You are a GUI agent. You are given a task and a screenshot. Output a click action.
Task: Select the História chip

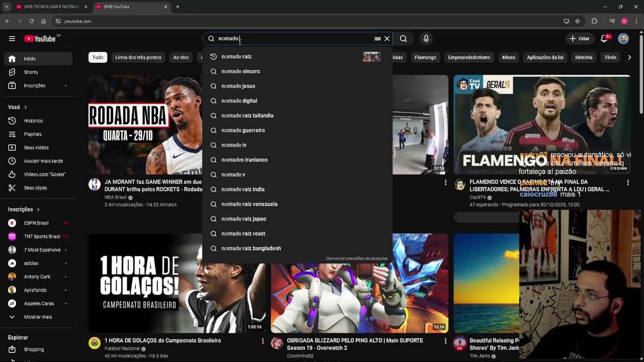pyautogui.click(x=584, y=57)
